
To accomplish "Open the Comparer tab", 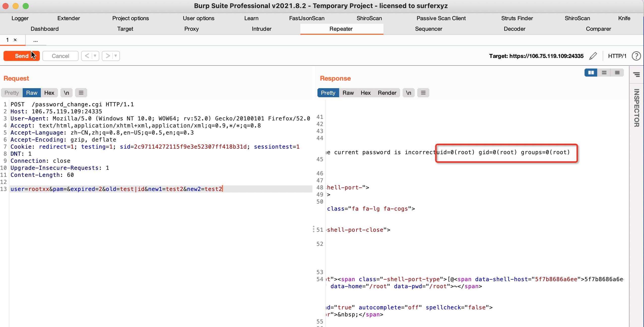I will (x=598, y=29).
